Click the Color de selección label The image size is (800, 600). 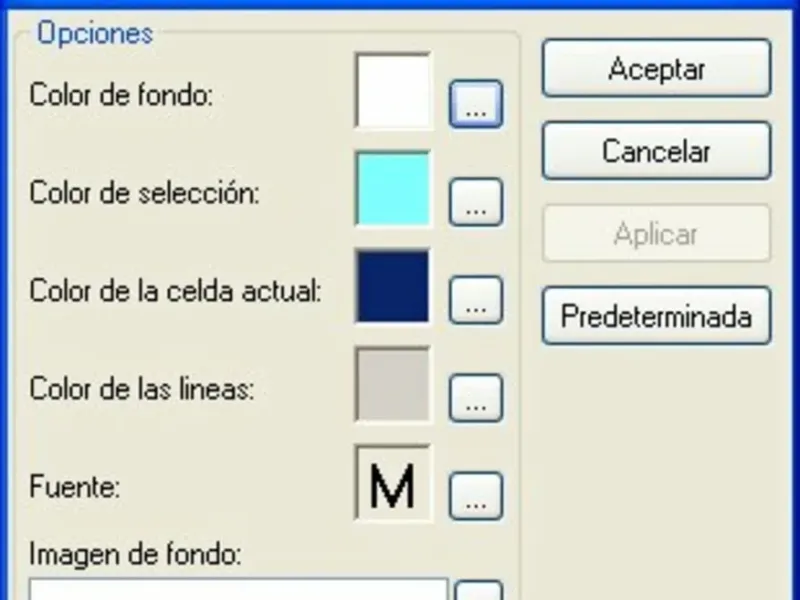tap(144, 193)
